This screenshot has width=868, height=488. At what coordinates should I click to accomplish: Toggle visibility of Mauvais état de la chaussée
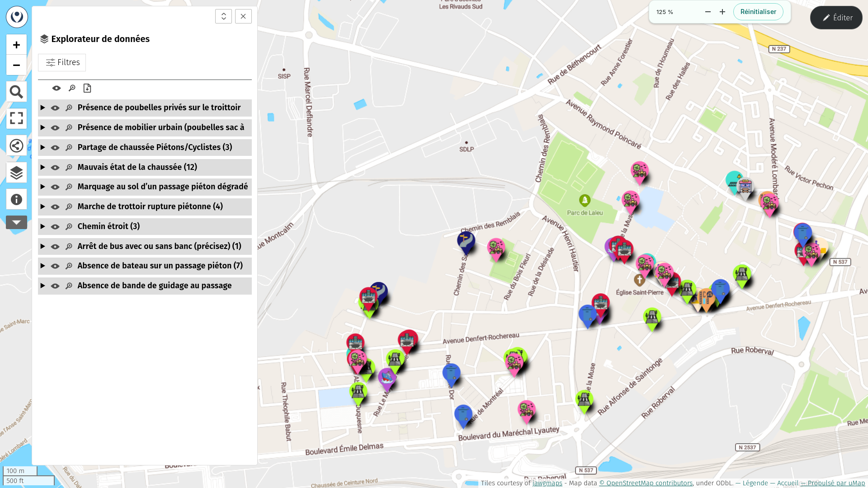[x=55, y=168]
